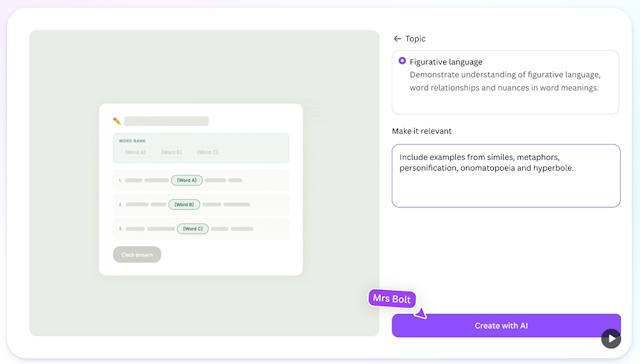Click the pencil icon in the worksheet preview

(x=117, y=121)
